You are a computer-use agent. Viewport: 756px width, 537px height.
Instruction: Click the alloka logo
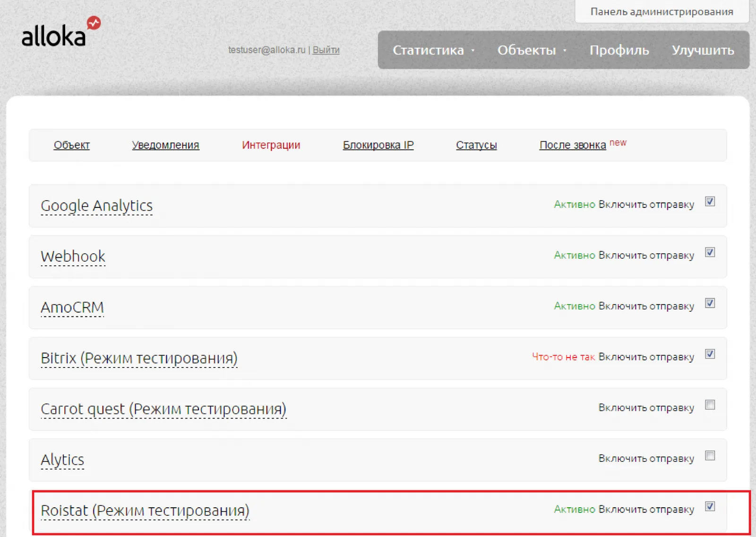pyautogui.click(x=61, y=32)
